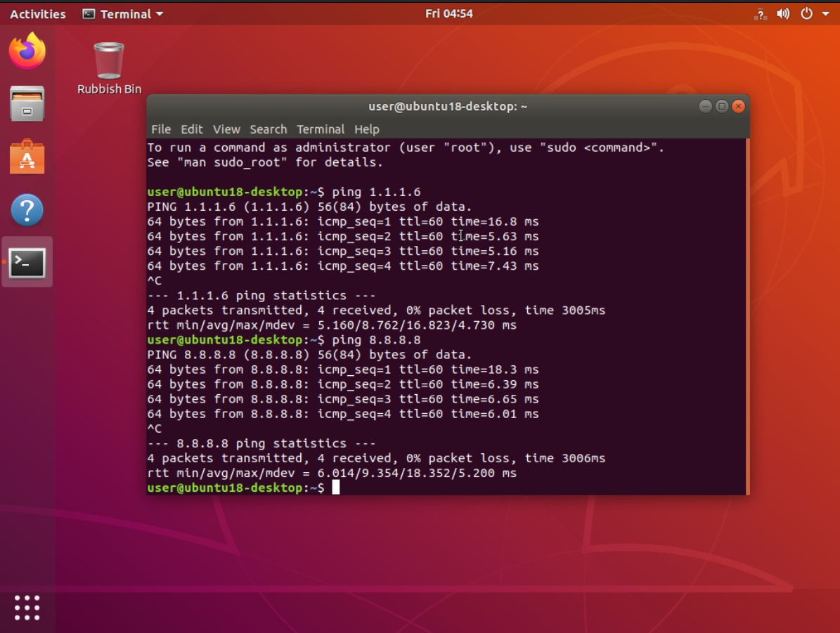Image resolution: width=840 pixels, height=633 pixels.
Task: Expand the system status menu chevron
Action: [x=825, y=13]
